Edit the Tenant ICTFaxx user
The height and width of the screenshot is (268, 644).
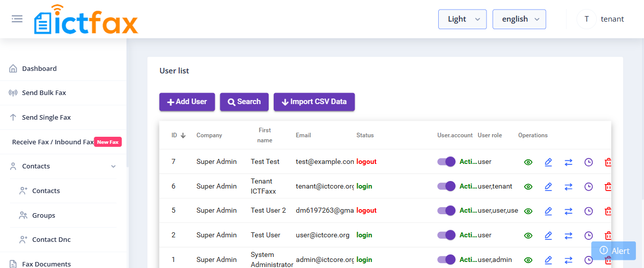click(x=548, y=187)
